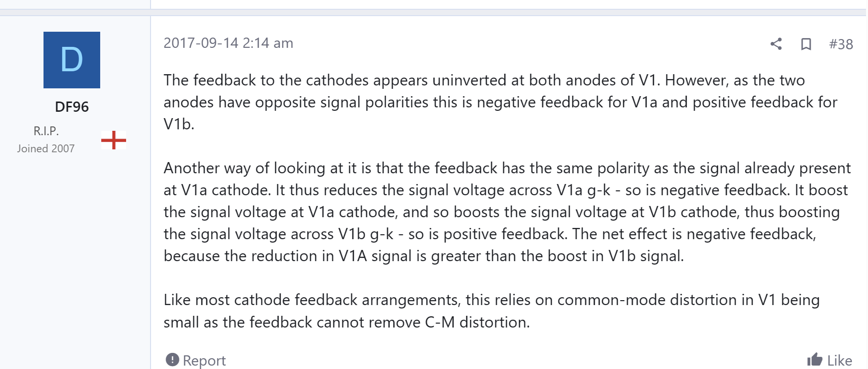Click the 2017-09-14 2:14 am timestamp
868x369 pixels.
click(228, 43)
